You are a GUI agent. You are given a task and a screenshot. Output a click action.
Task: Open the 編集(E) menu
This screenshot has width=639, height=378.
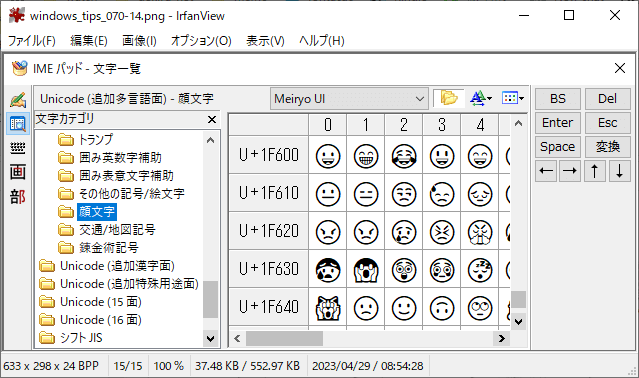[88, 41]
